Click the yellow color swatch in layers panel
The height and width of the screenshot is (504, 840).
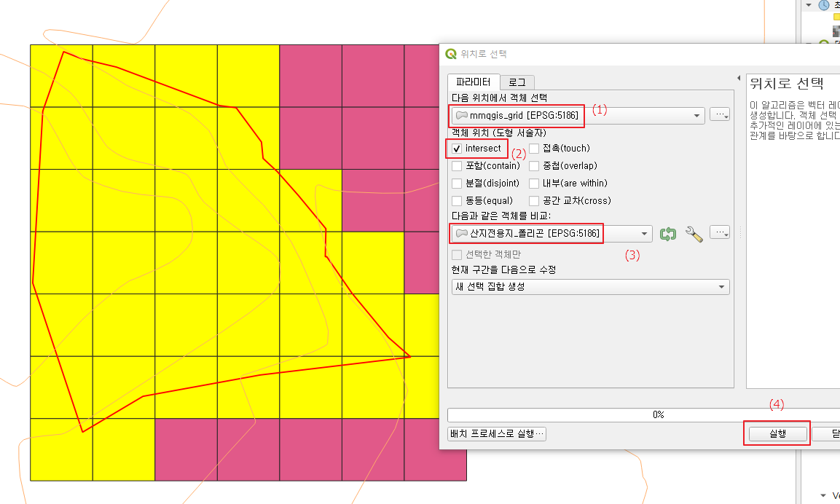point(836,16)
